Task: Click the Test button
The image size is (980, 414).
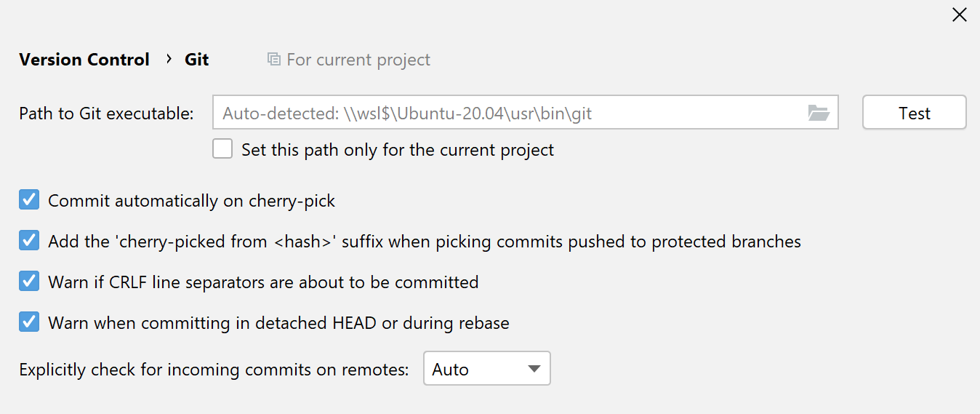Action: [x=915, y=113]
